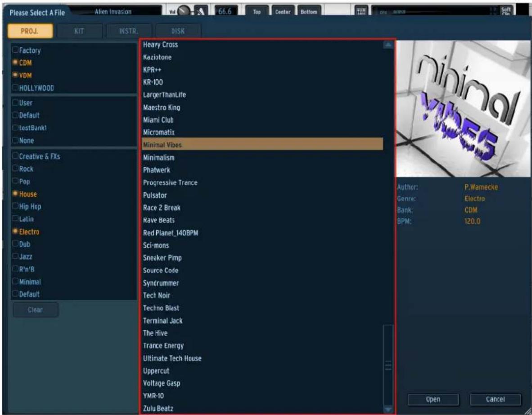Select Kaziotone in the file list
532x415 pixels.
[x=262, y=57]
